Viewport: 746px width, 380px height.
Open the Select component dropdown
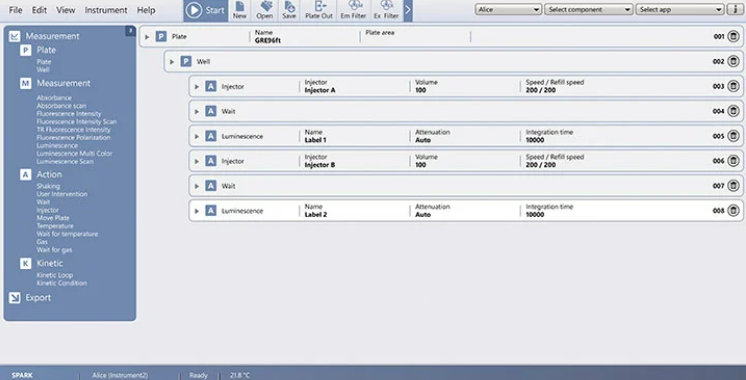[589, 10]
